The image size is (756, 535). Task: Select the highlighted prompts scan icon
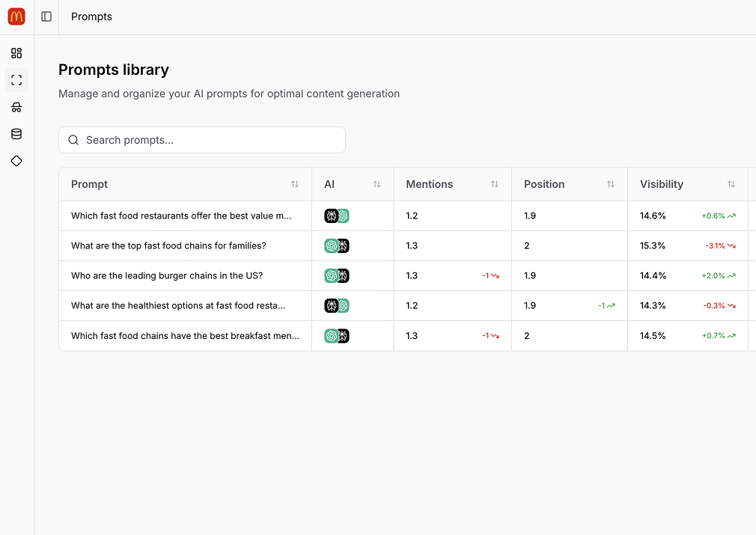pos(16,79)
